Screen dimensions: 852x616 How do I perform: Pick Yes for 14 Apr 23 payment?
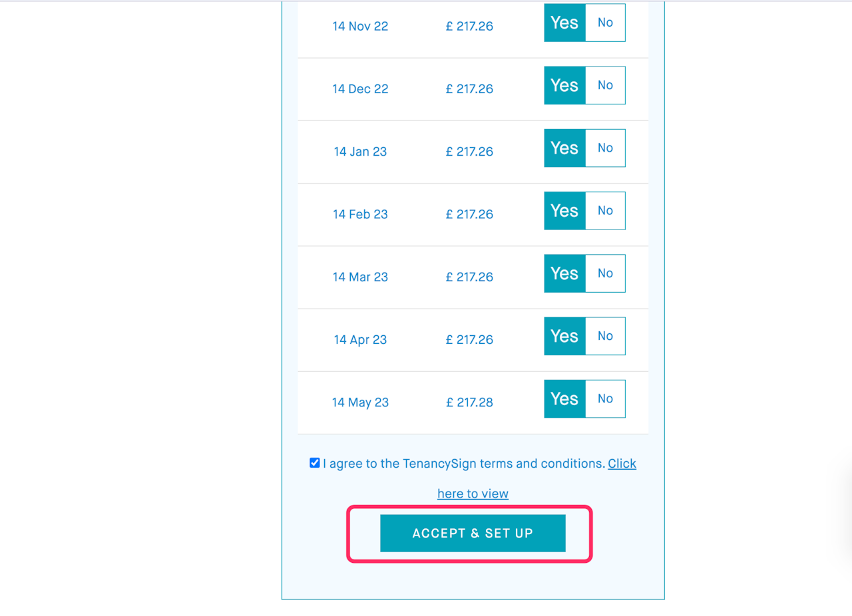pos(564,336)
